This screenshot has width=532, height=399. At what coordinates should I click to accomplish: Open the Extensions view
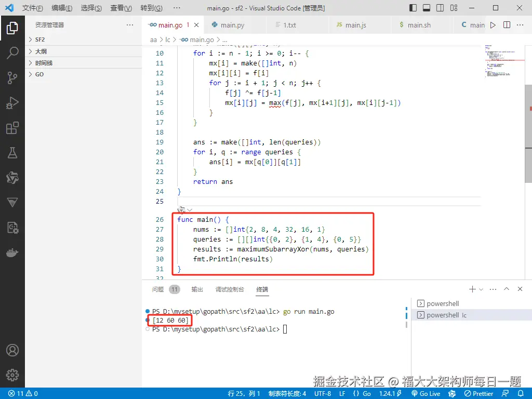click(12, 128)
